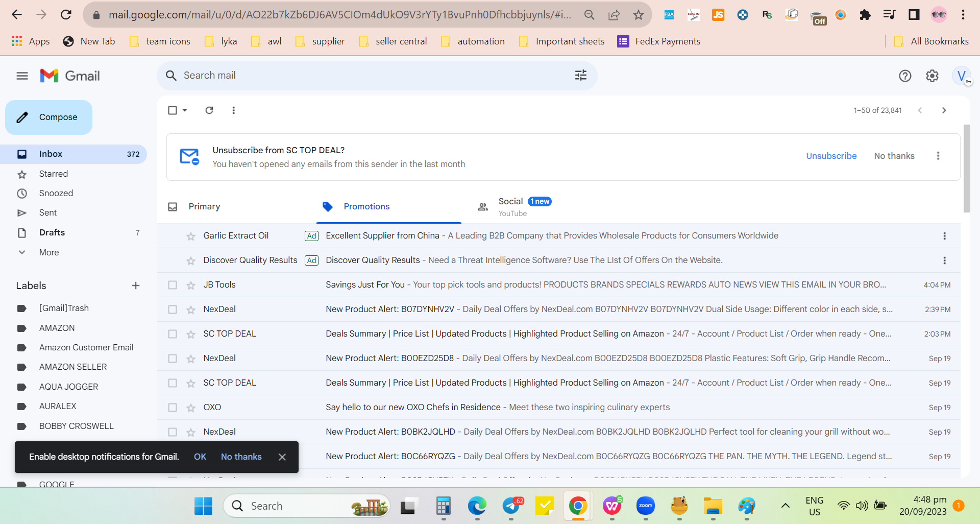This screenshot has height=524, width=980.
Task: Star the Garlic Extract Oil ad
Action: tap(191, 236)
